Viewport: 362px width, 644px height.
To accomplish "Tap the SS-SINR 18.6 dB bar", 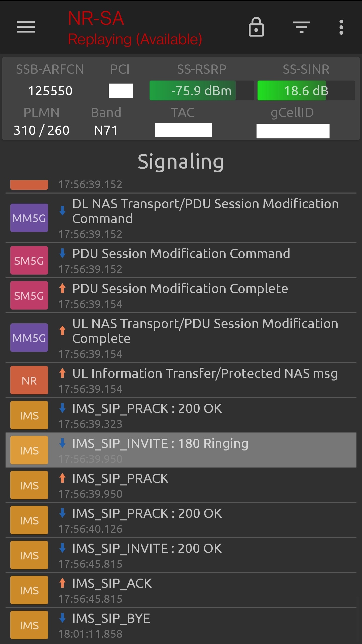I will click(306, 91).
